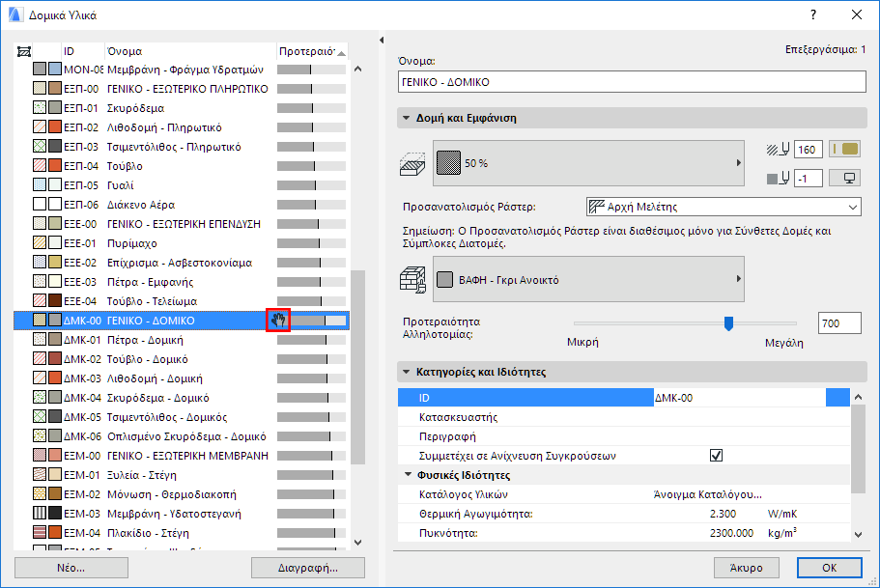Click the Πυκνότητα value 2300.000
Image resolution: width=880 pixels, height=588 pixels.
(731, 533)
